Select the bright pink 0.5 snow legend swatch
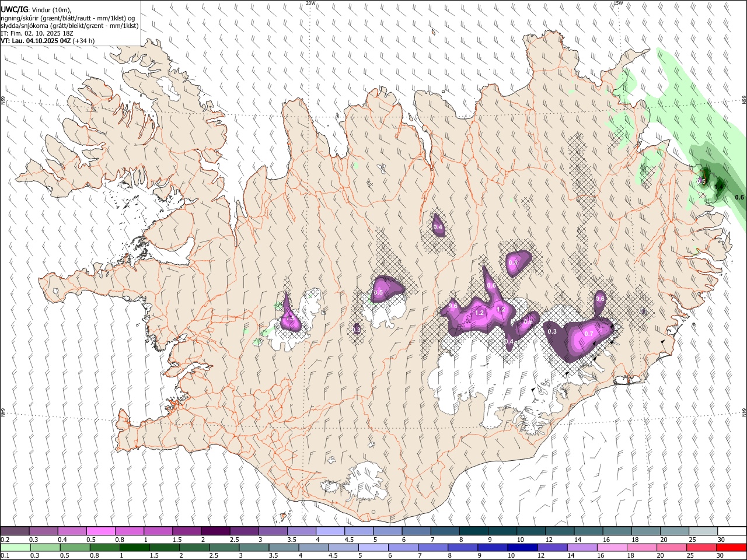 100,531
